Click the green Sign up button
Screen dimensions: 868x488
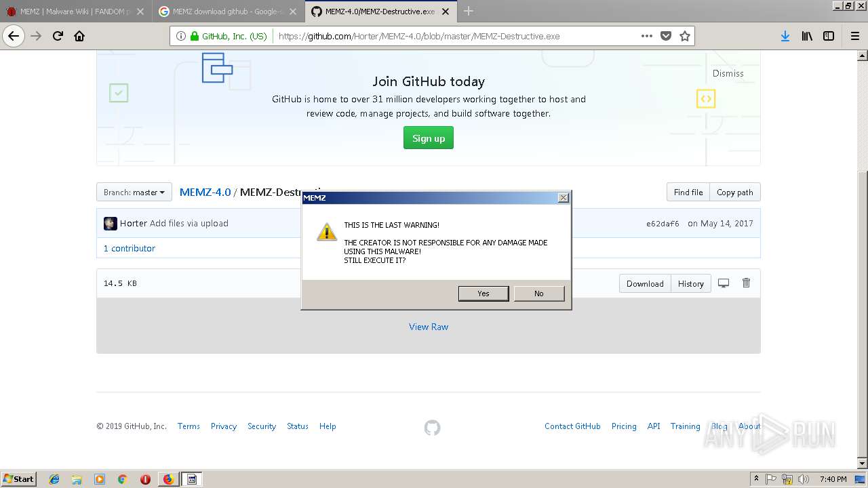tap(429, 138)
